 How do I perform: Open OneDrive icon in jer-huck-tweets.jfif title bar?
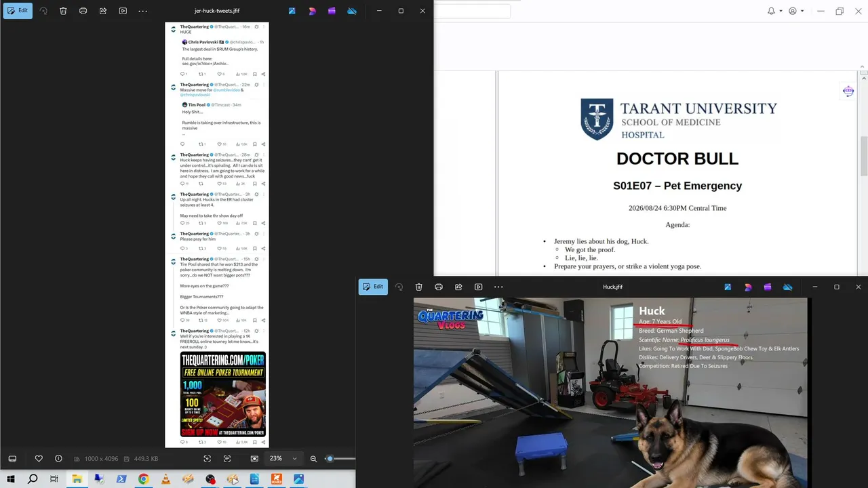352,11
